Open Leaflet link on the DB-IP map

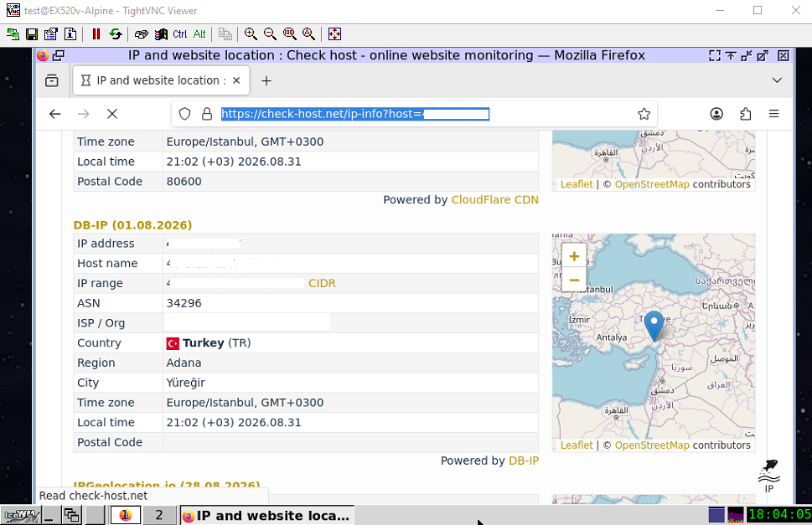coord(577,445)
